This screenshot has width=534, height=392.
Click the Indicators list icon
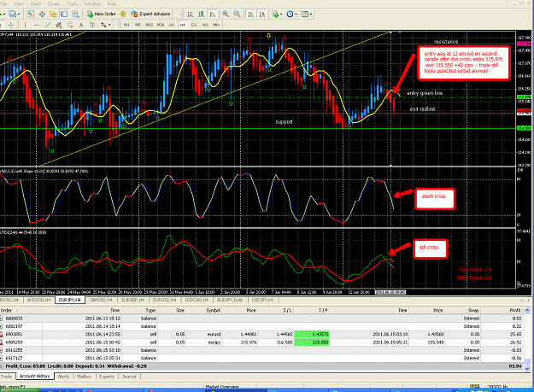(x=275, y=14)
